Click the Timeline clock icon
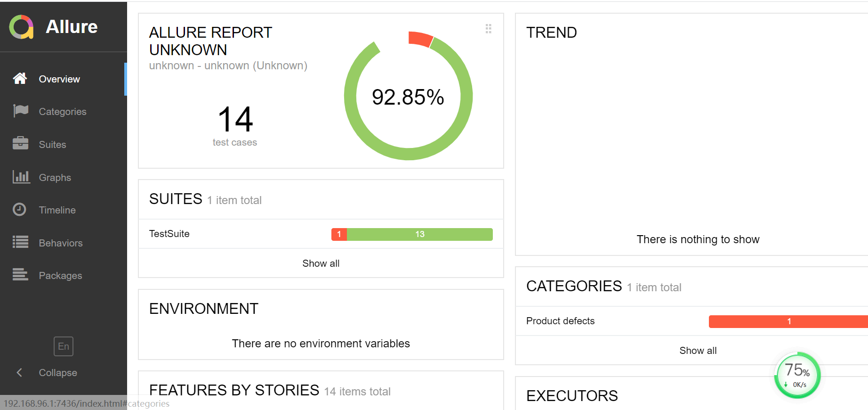This screenshot has height=410, width=868. pyautogui.click(x=19, y=209)
